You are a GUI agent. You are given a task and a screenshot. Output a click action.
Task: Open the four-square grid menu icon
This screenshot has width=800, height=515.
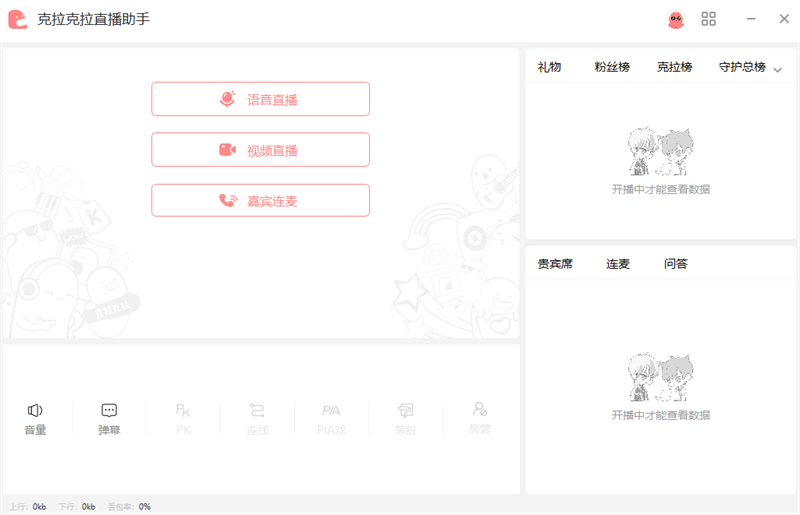pos(709,19)
